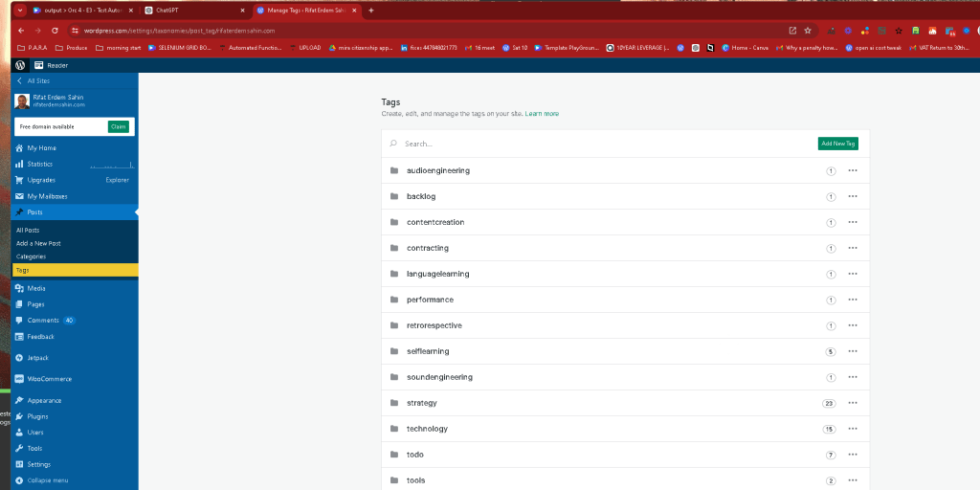Open options menu for backlog tag
Viewport: 980px width, 490px height.
coord(853,196)
